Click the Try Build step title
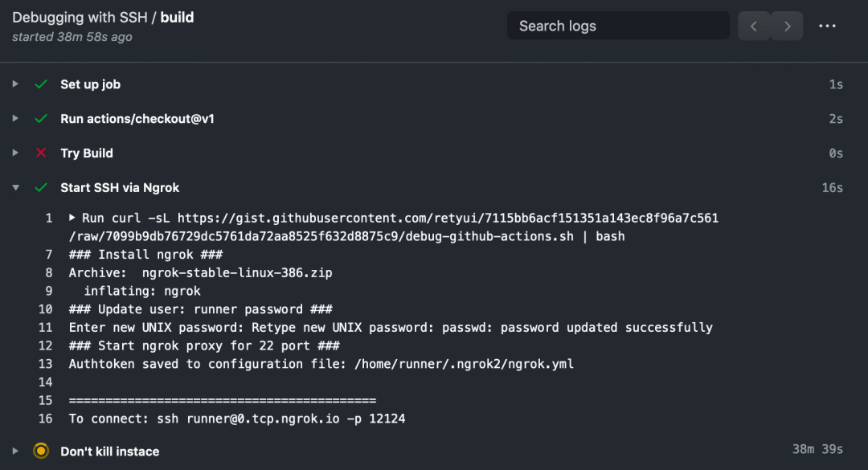868x470 pixels. pos(87,153)
